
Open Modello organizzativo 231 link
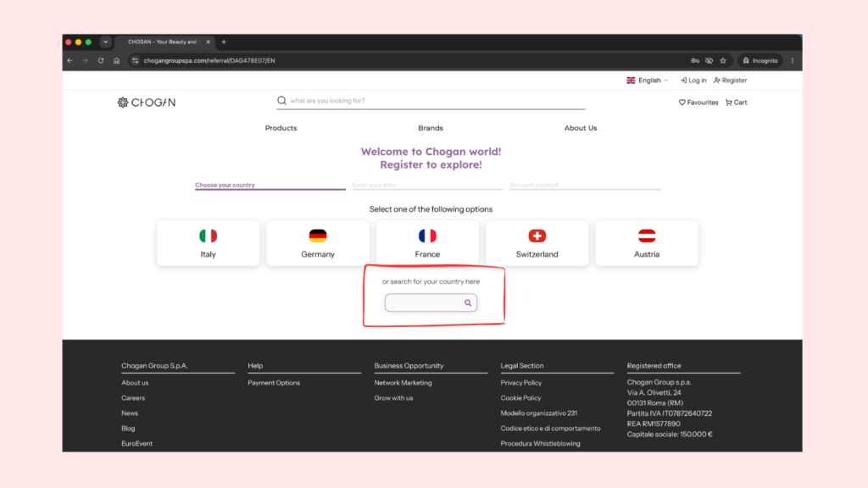click(x=538, y=413)
